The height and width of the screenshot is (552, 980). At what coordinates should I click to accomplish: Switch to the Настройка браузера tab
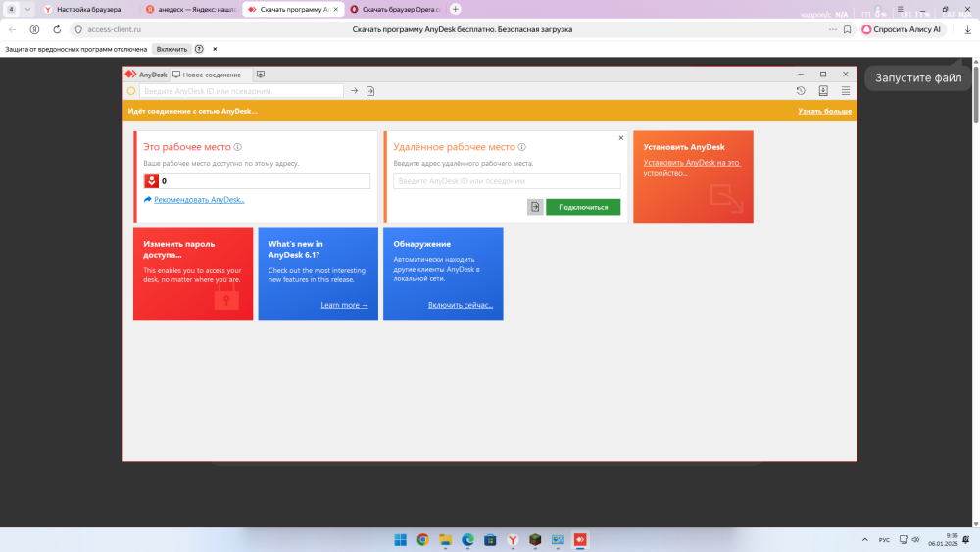tap(87, 10)
